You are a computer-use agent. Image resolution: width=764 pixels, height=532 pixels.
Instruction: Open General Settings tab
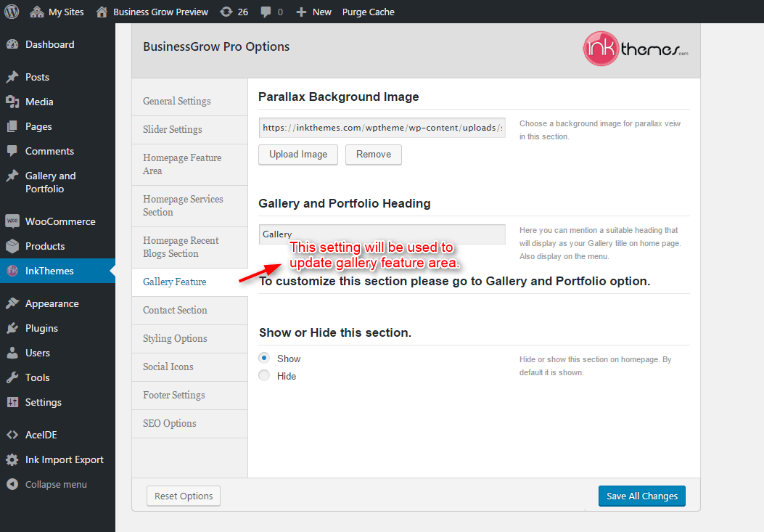pyautogui.click(x=189, y=102)
